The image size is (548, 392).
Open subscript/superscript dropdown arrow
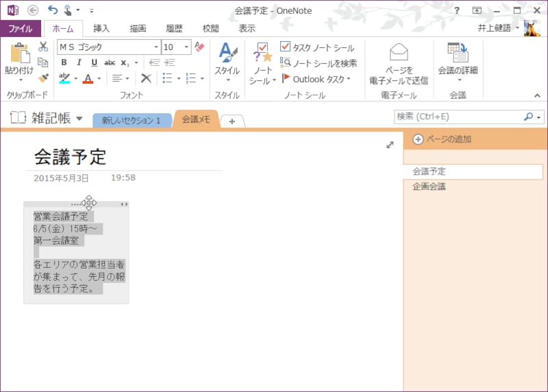(136, 63)
